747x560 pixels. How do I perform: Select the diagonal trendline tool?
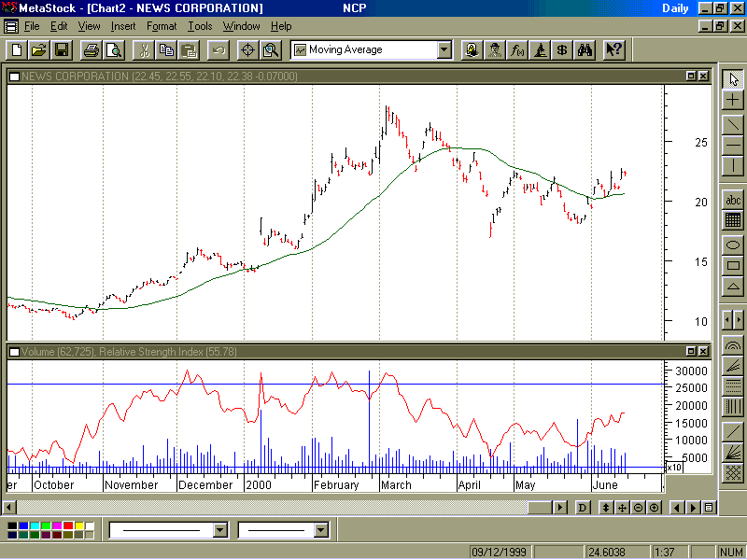tap(733, 125)
